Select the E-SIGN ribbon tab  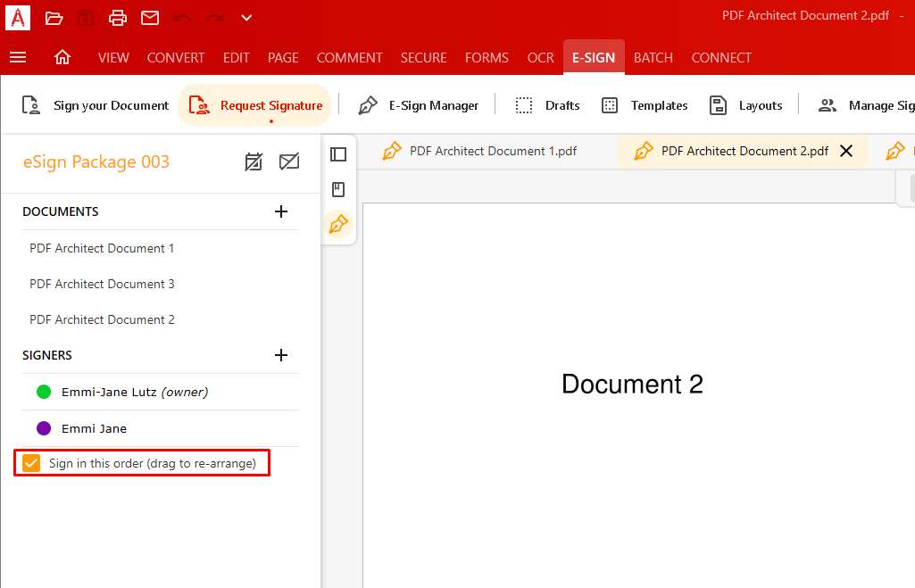(594, 57)
